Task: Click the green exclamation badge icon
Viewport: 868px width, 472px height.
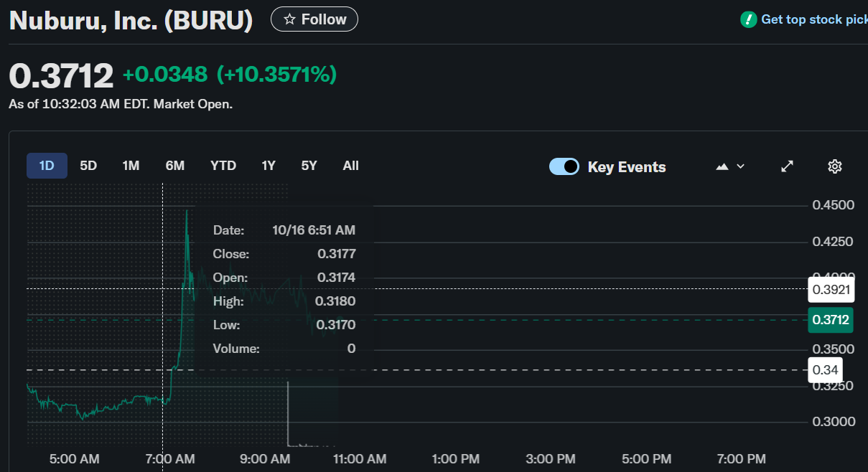Action: [x=748, y=19]
